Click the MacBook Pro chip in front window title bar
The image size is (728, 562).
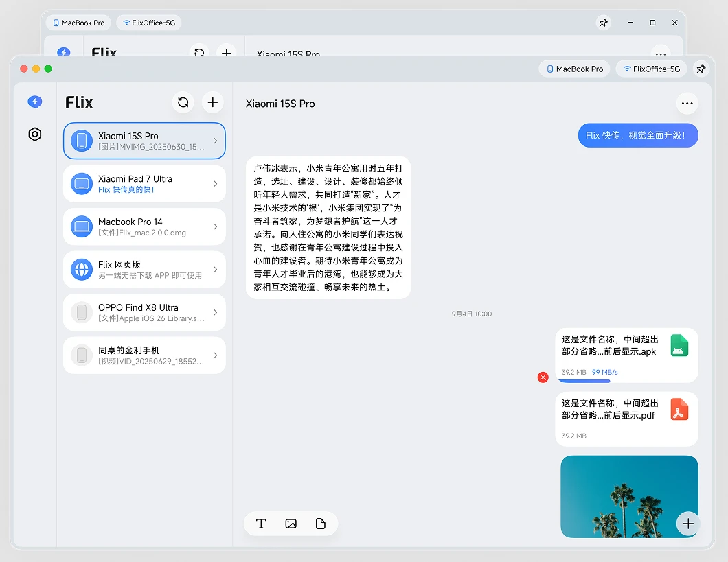(x=575, y=69)
